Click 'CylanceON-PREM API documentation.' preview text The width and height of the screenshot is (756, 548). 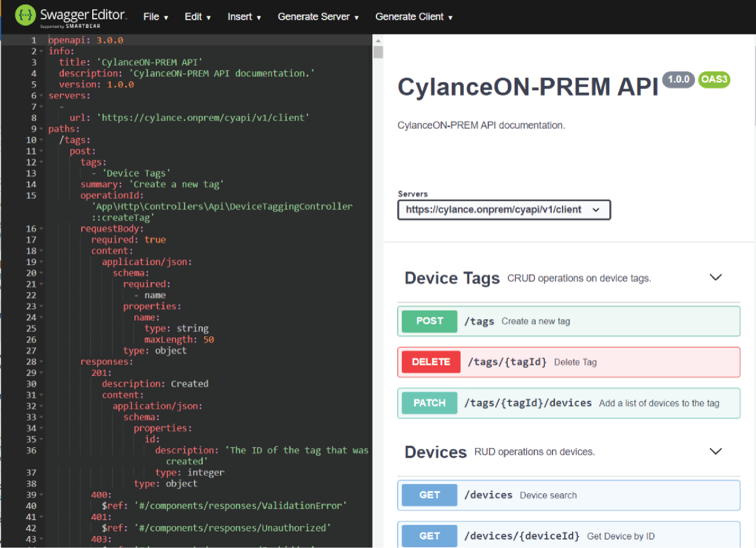click(481, 125)
